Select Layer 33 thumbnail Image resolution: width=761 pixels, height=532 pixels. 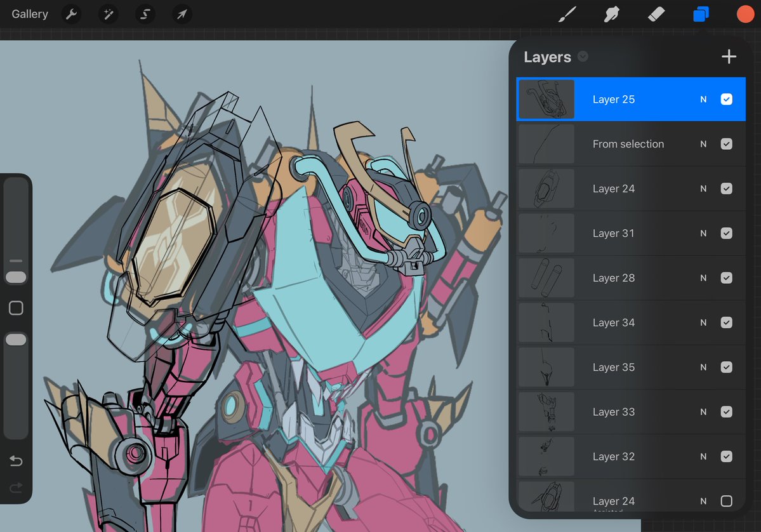[546, 411]
